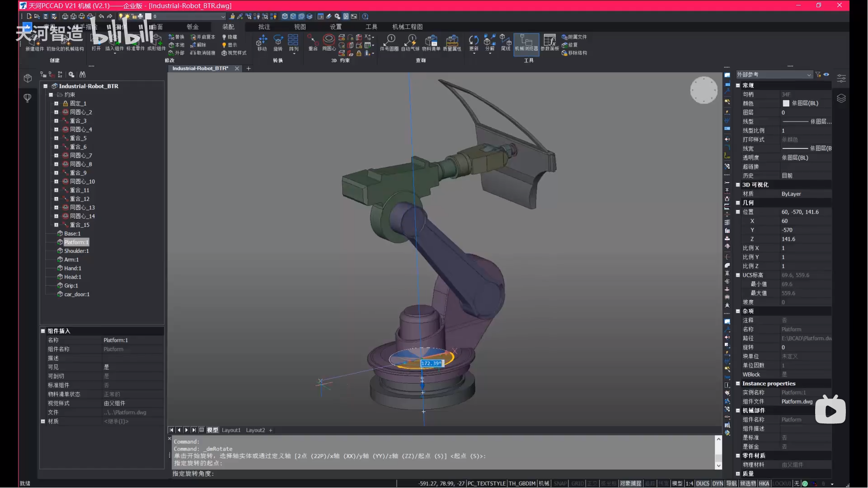The width and height of the screenshot is (868, 488).
Task: Collapse the 3D 可视化 section
Action: [738, 185]
